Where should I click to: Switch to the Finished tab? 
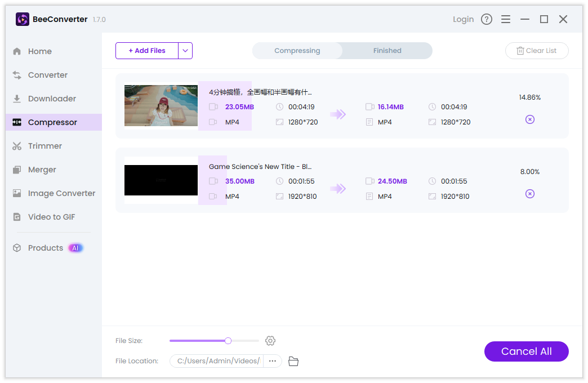tap(386, 51)
